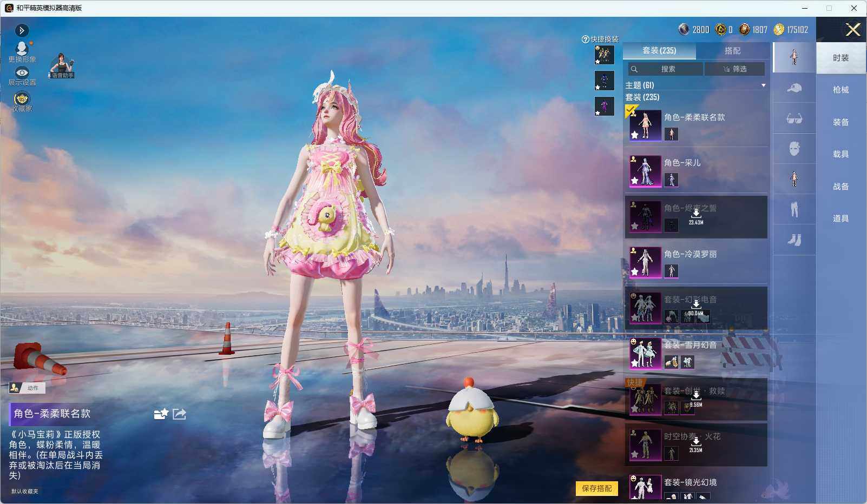
Task: Expand the 主题 (61) dropdown arrow
Action: coord(763,85)
